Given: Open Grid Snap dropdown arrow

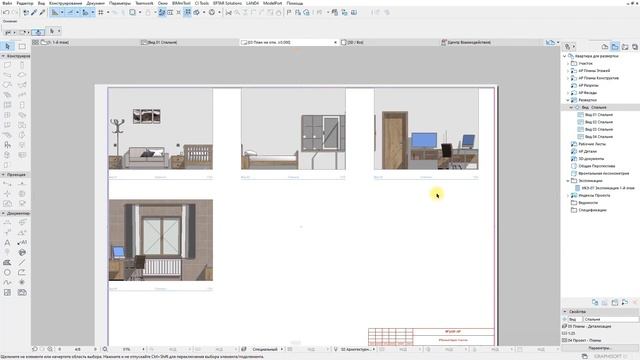Looking at the screenshot, I should (108, 13).
